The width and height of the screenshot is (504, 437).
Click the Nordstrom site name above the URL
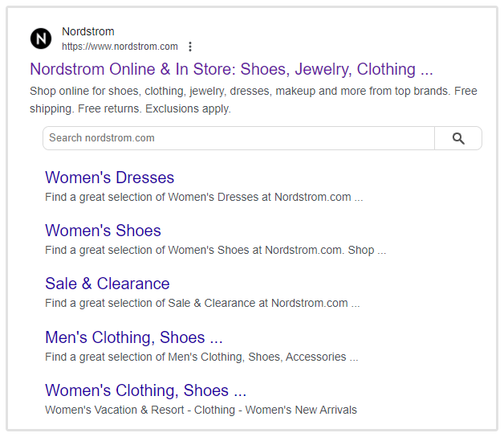(87, 31)
